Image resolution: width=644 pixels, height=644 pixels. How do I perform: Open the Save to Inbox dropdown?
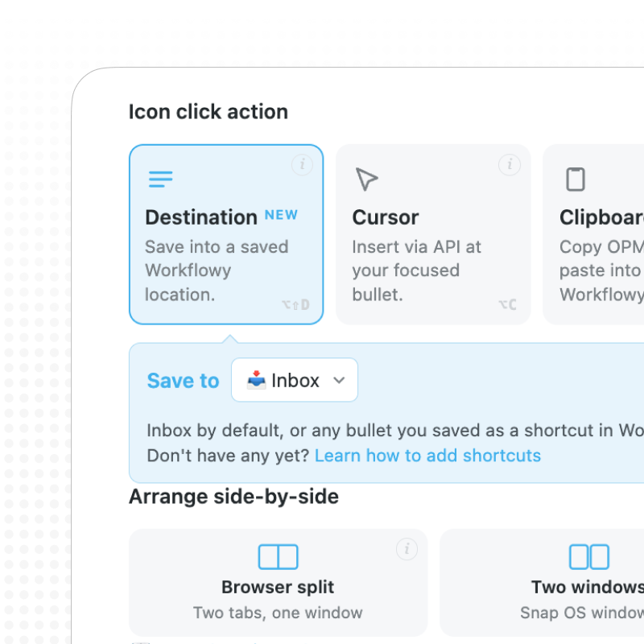click(x=295, y=380)
